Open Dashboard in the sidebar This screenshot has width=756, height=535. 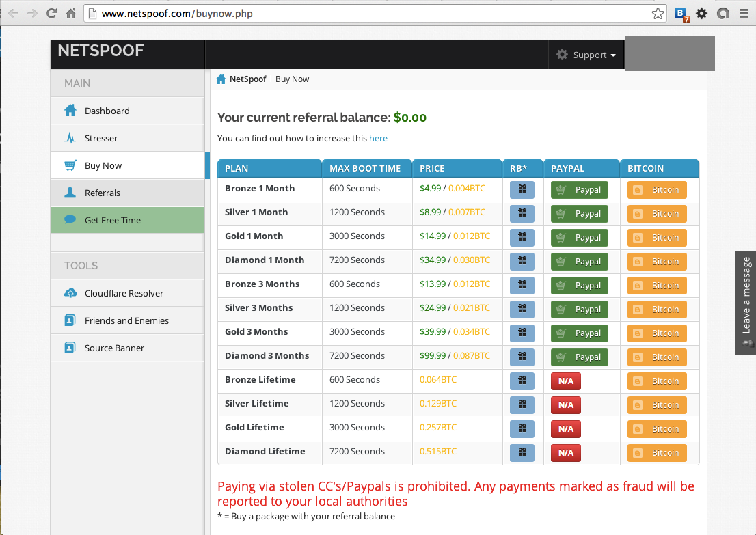tap(127, 111)
